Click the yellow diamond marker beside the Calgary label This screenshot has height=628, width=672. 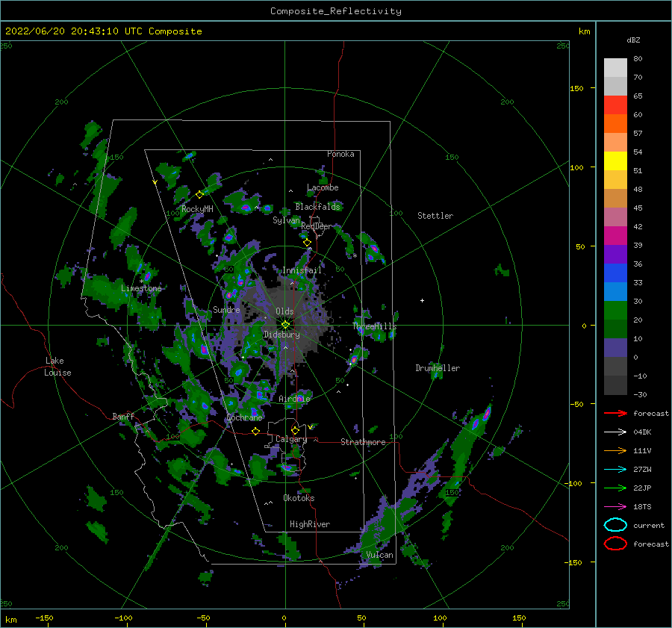tap(295, 430)
